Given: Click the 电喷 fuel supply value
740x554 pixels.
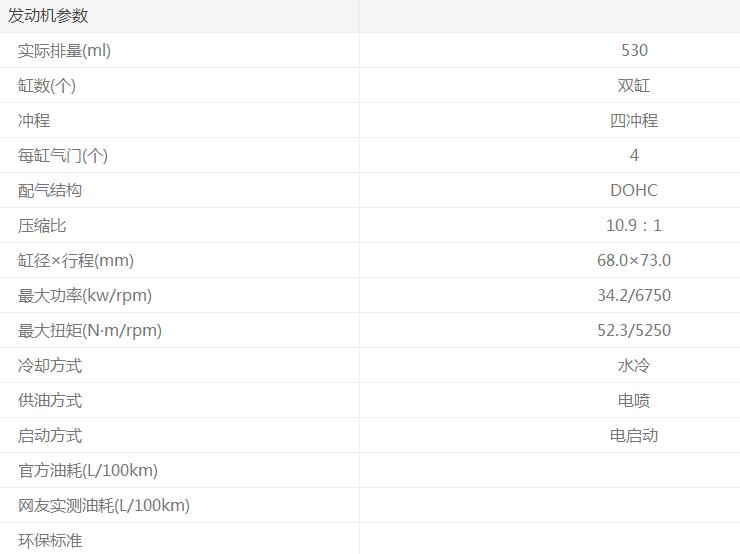Looking at the screenshot, I should point(634,401).
